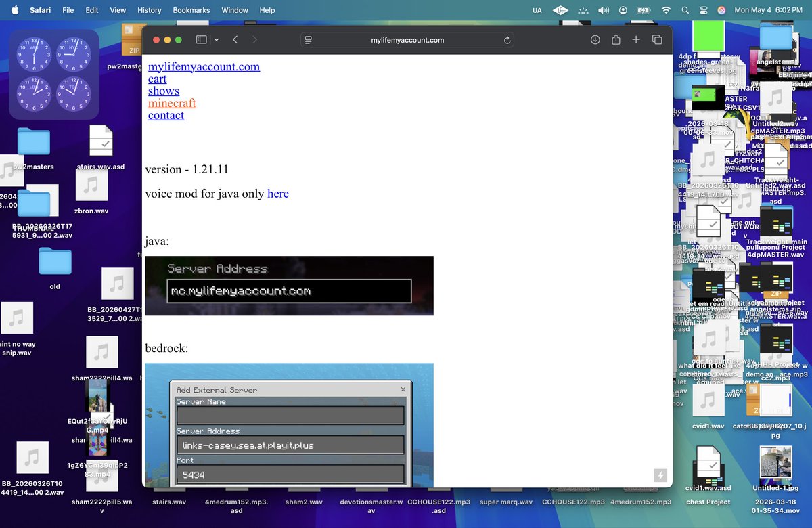Open the Help menu
Viewport: 812px width, 528px height.
click(x=267, y=10)
